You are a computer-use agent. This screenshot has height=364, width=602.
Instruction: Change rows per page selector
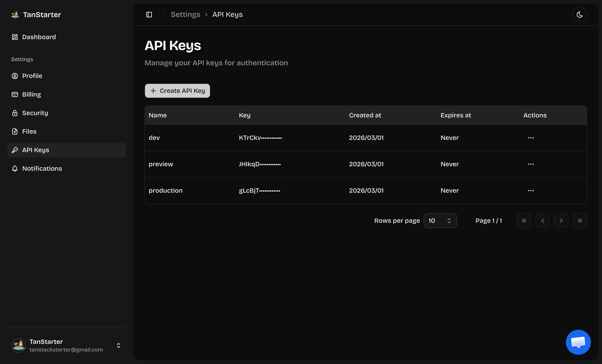click(x=440, y=221)
